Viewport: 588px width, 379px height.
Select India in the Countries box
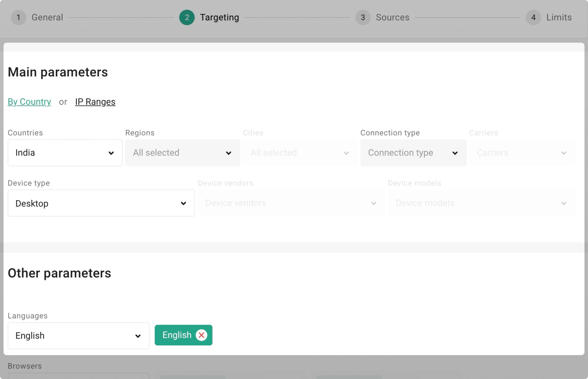tap(49, 153)
